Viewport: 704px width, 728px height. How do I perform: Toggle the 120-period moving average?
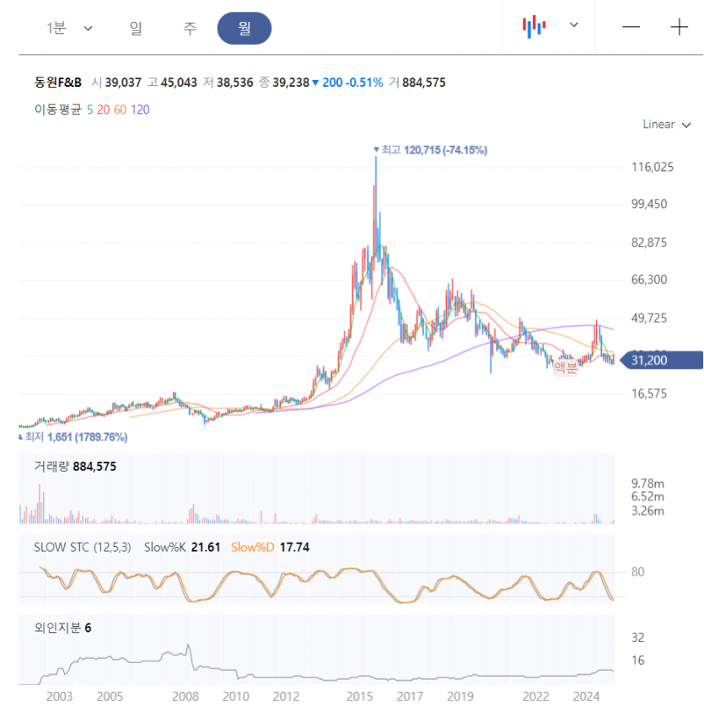140,110
